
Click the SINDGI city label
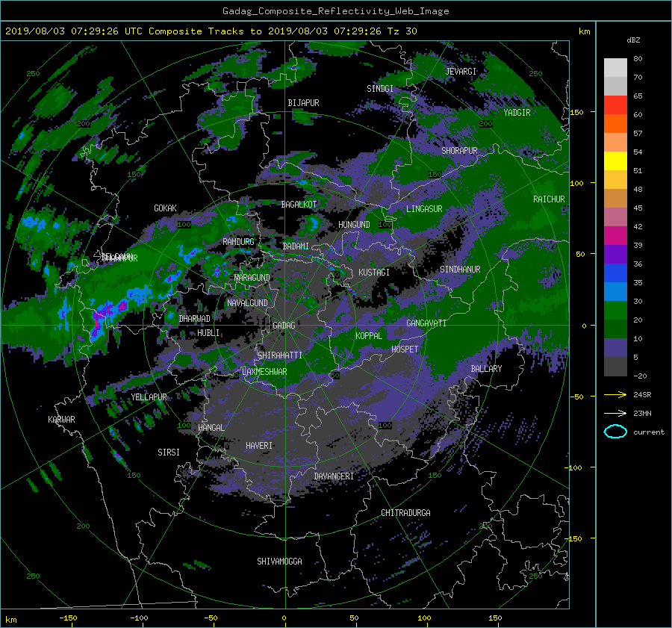click(380, 89)
